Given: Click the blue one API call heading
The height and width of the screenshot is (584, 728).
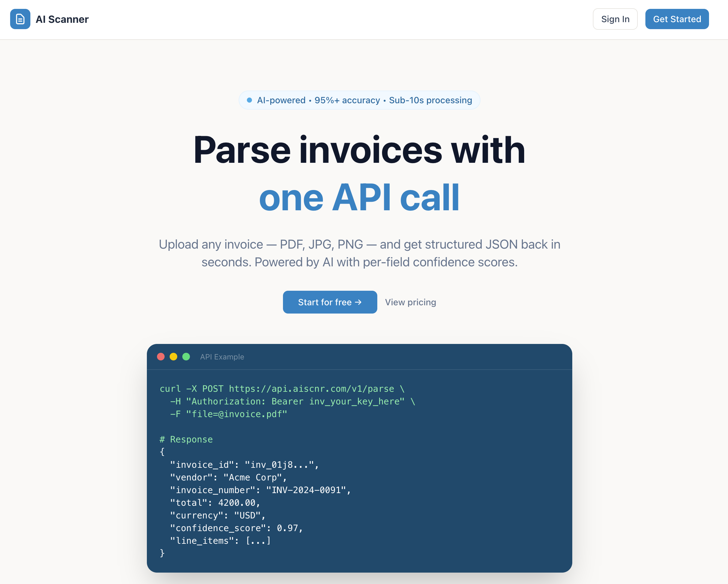Looking at the screenshot, I should click(x=359, y=197).
